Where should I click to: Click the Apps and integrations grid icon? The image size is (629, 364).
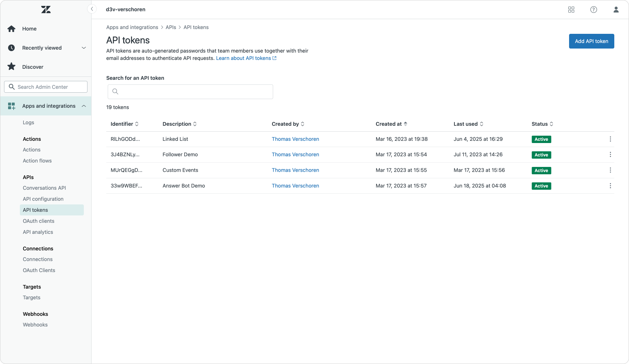click(11, 106)
